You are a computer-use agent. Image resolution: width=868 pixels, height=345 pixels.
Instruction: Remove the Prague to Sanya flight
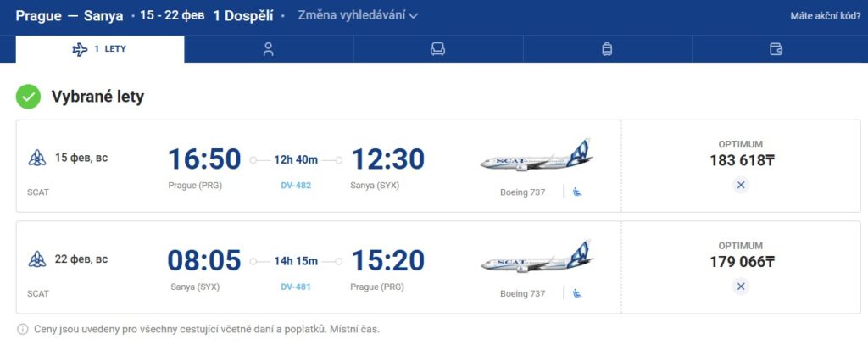click(x=740, y=185)
